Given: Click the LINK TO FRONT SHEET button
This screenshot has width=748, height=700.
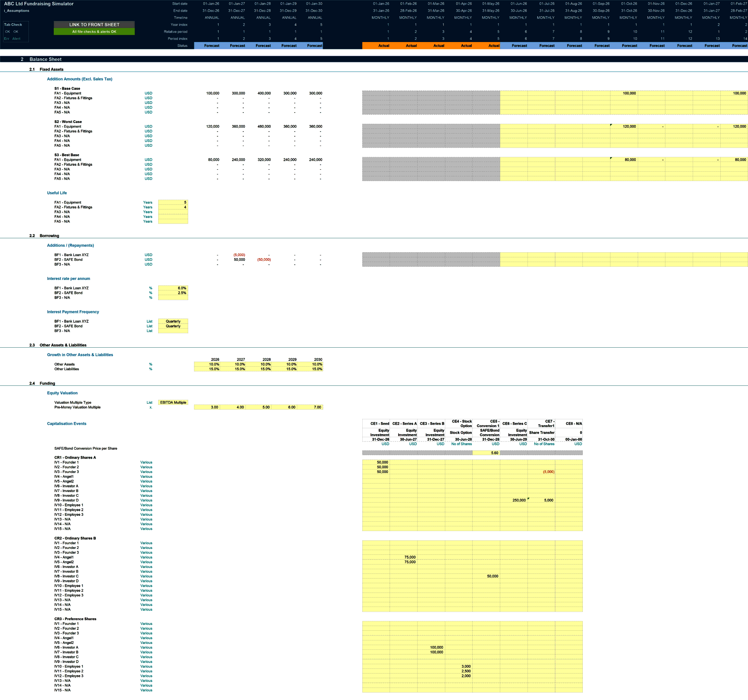Looking at the screenshot, I should pyautogui.click(x=94, y=25).
